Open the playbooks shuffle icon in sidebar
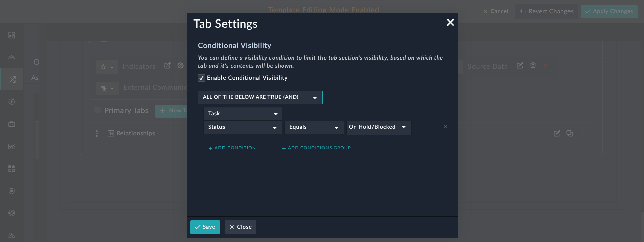The width and height of the screenshot is (644, 242). click(12, 80)
